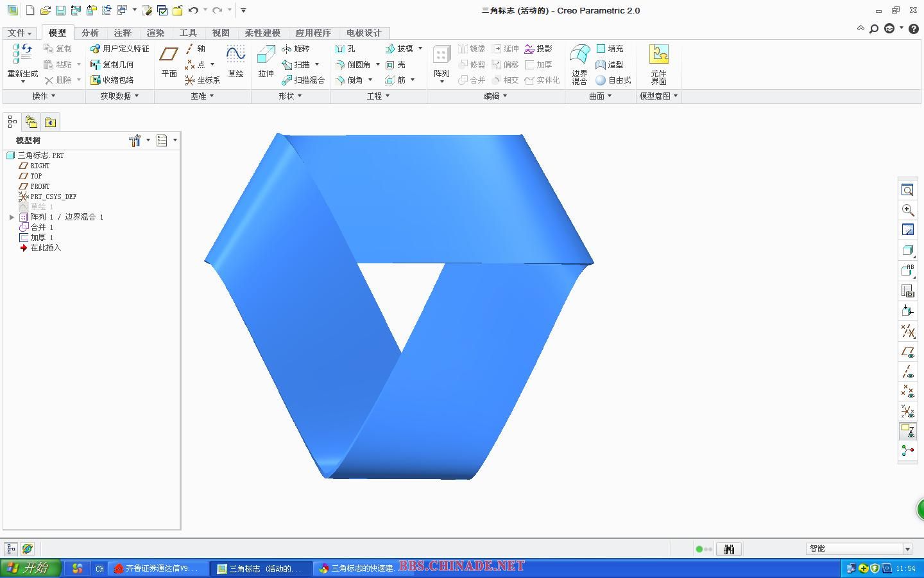Select Copy Geometry (复制几何)
Viewport: 924px width, 578px height.
(x=112, y=65)
